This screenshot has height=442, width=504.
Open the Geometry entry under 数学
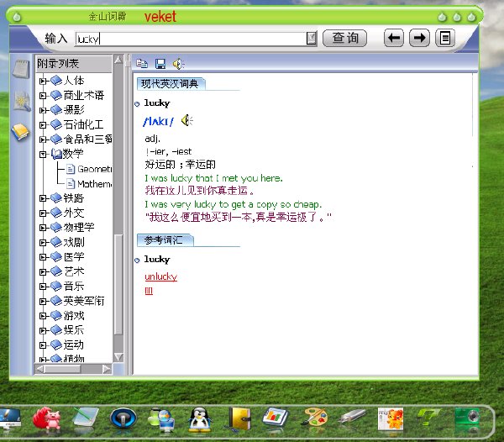[89, 169]
